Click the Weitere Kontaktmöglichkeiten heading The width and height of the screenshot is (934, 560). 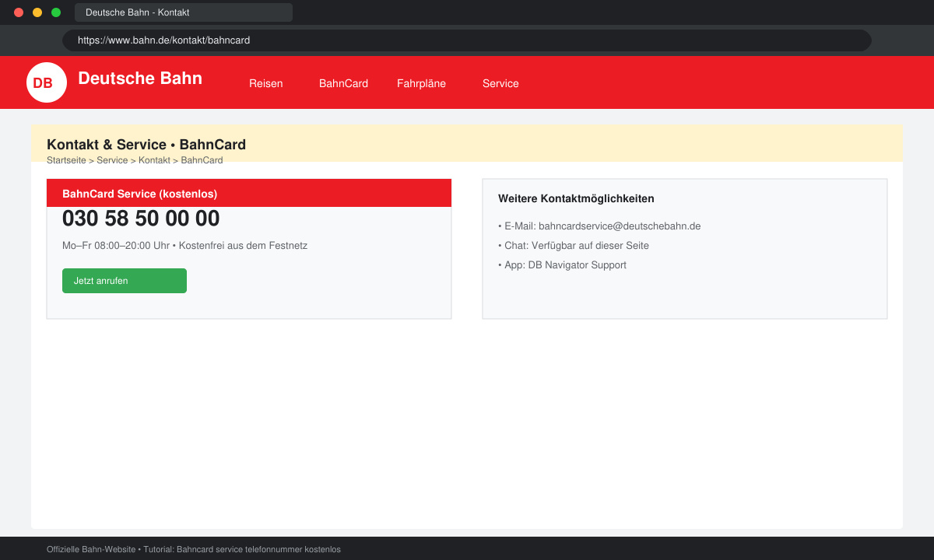(576, 198)
